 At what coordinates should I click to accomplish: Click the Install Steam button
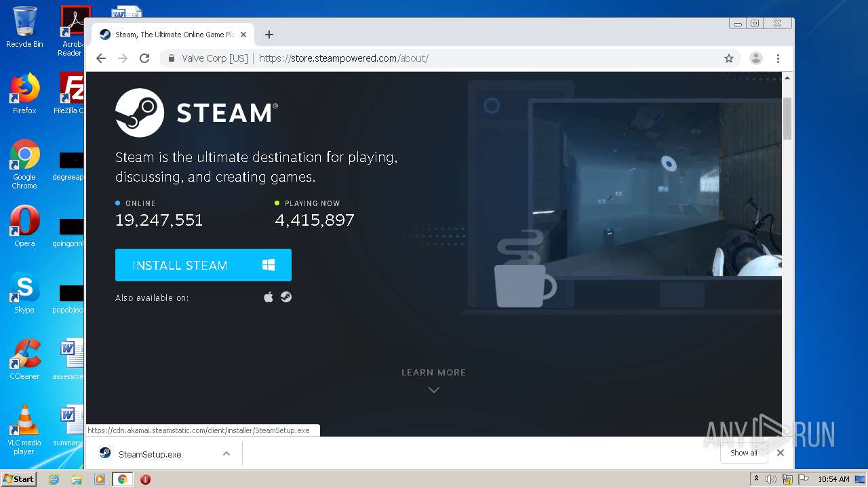pyautogui.click(x=203, y=265)
